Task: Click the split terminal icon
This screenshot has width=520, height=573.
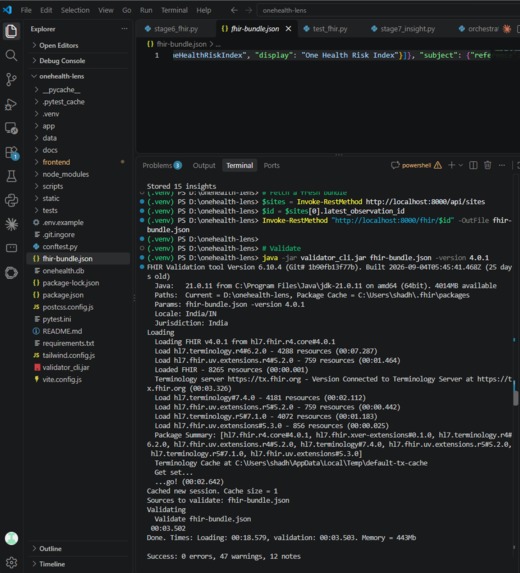Action: point(473,165)
